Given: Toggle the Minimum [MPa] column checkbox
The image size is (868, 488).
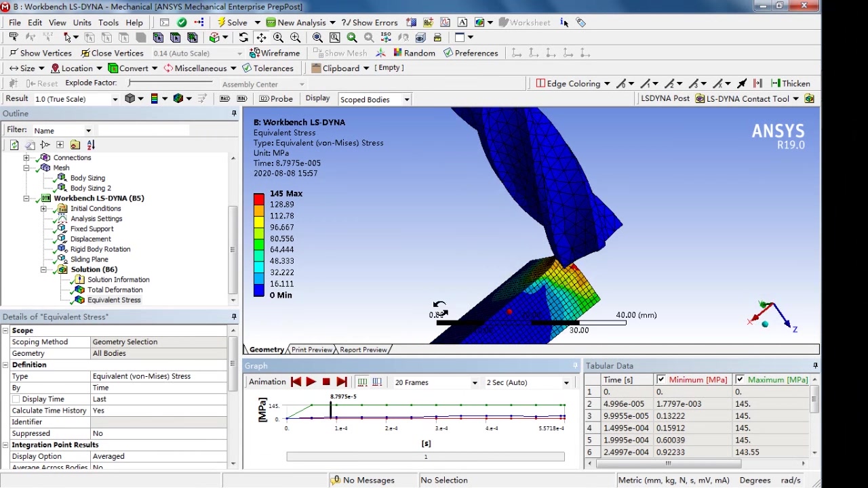Looking at the screenshot, I should click(x=660, y=380).
